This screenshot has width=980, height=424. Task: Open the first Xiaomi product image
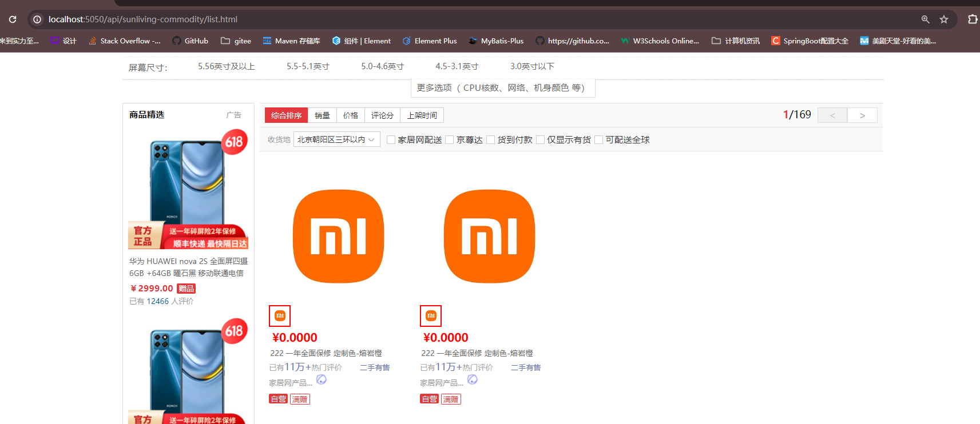tap(338, 236)
